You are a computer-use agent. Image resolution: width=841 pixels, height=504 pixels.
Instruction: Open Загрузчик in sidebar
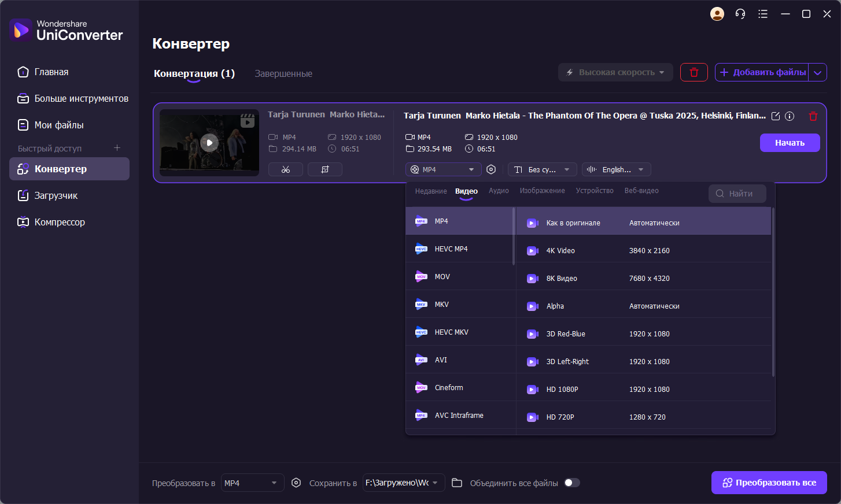point(69,195)
